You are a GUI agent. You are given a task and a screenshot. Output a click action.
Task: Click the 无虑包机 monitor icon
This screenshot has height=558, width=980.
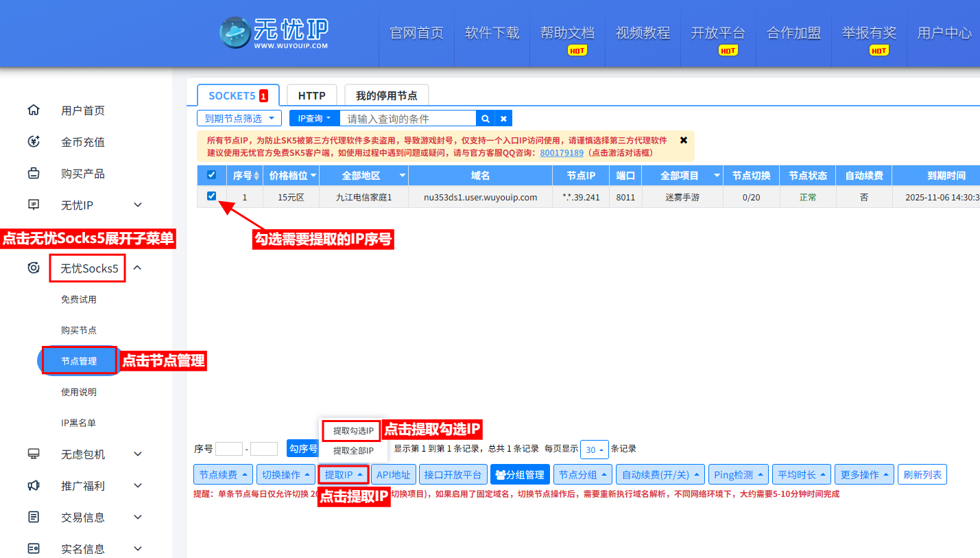tap(34, 454)
